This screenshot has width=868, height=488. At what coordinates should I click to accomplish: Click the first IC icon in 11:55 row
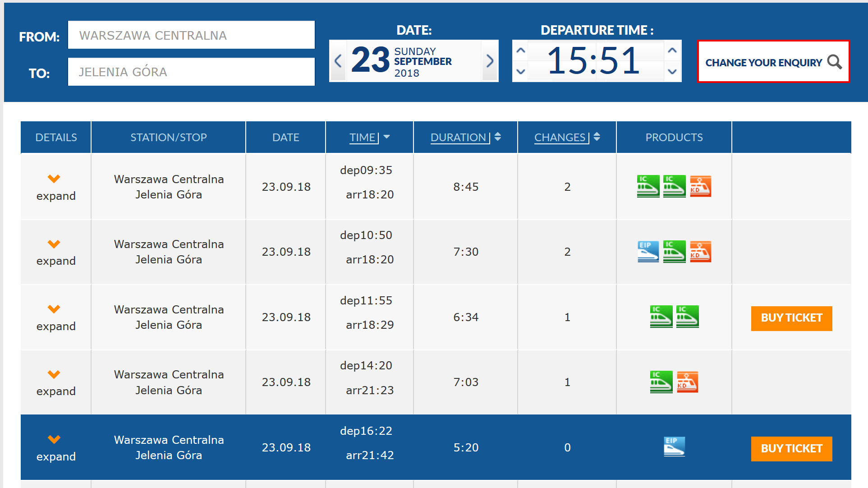click(661, 317)
